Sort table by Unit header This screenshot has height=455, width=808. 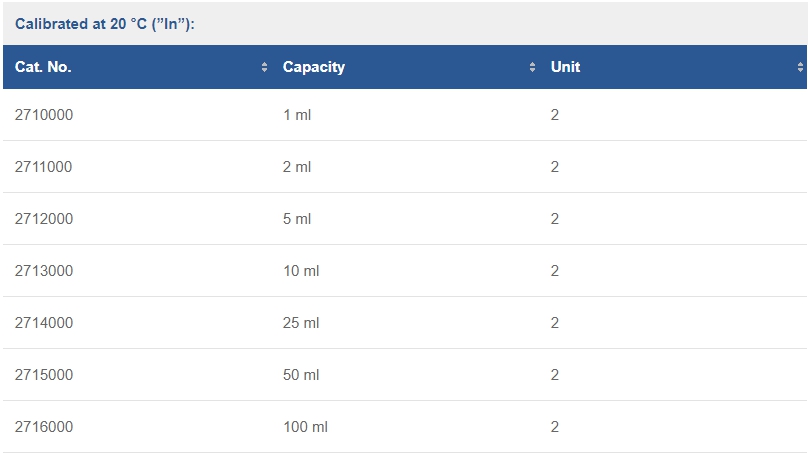(x=673, y=67)
